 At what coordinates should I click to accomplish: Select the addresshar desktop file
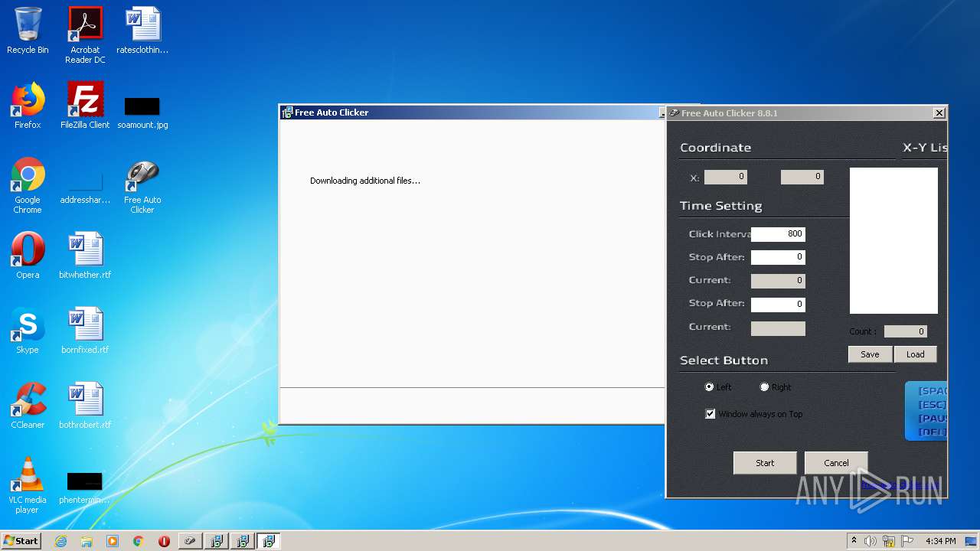(85, 189)
